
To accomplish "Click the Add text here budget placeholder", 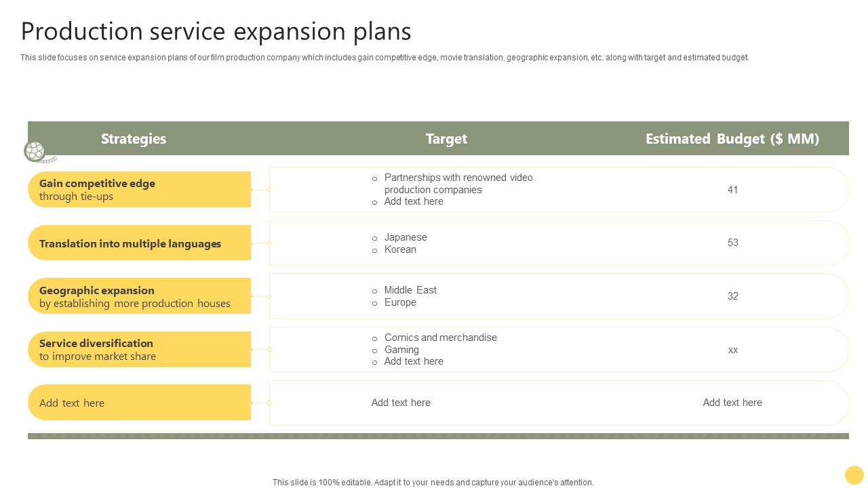I will [x=732, y=403].
